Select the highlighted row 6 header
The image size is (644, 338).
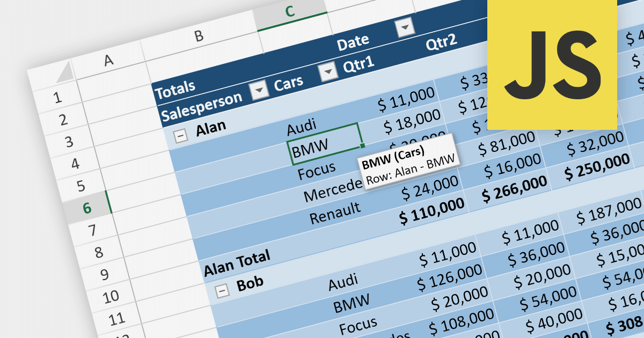86,208
